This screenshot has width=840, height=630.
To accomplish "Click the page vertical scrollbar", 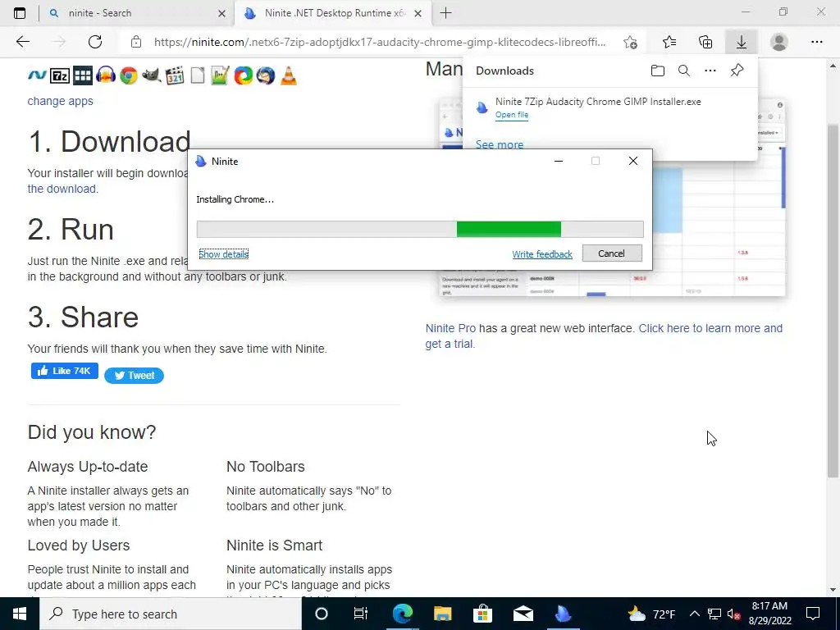I will point(833,300).
